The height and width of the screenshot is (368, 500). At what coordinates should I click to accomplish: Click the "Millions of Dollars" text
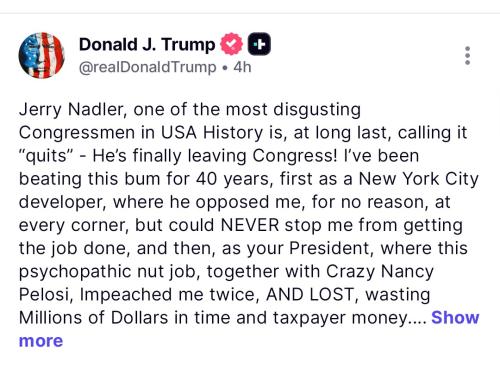pos(93,318)
